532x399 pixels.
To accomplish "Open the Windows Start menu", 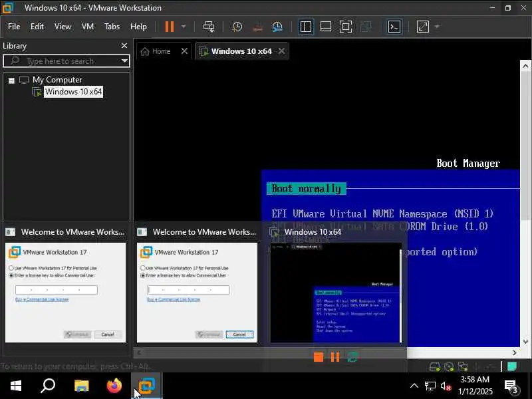I will coord(15,386).
